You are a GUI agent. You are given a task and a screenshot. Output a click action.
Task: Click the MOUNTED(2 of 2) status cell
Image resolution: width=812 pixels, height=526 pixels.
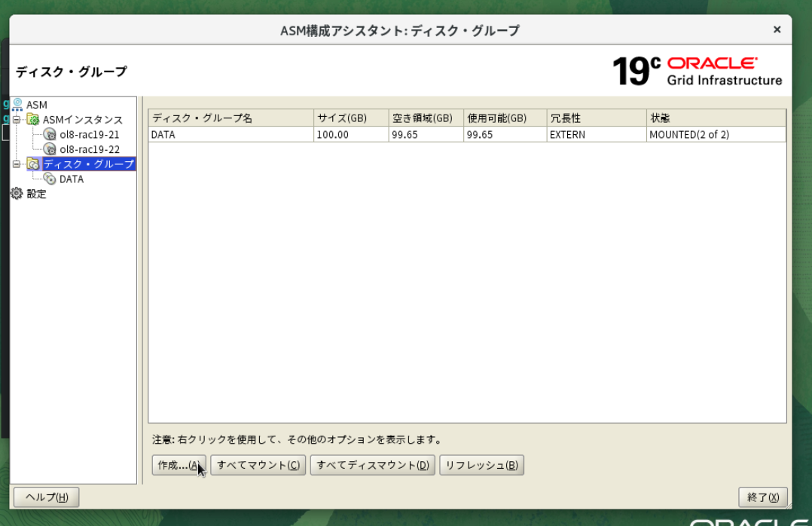point(716,135)
